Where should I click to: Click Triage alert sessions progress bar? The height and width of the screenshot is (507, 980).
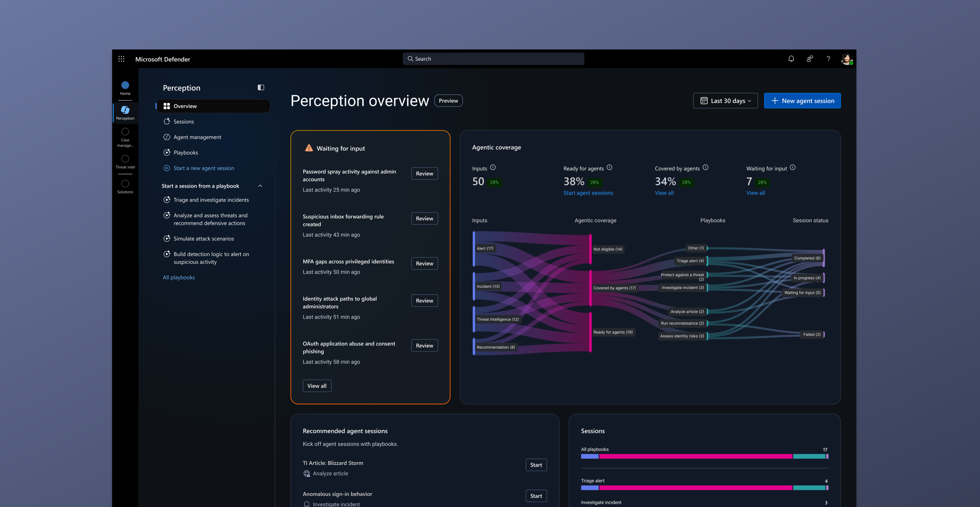pos(704,488)
